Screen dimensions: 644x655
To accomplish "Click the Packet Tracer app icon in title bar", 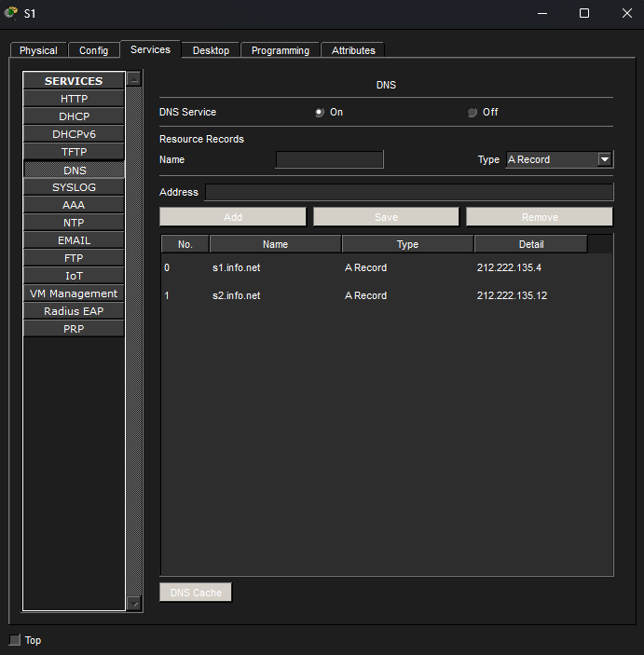I will 11,13.
